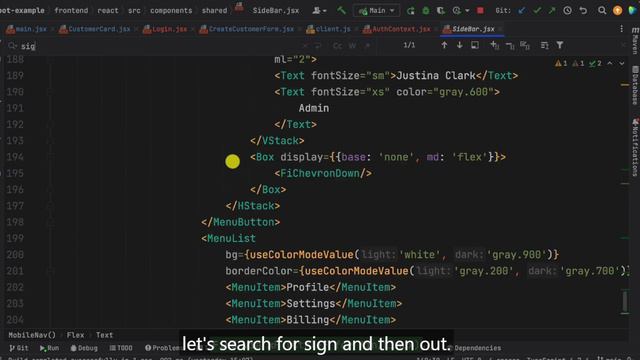Open the Git tool window

click(x=19, y=348)
